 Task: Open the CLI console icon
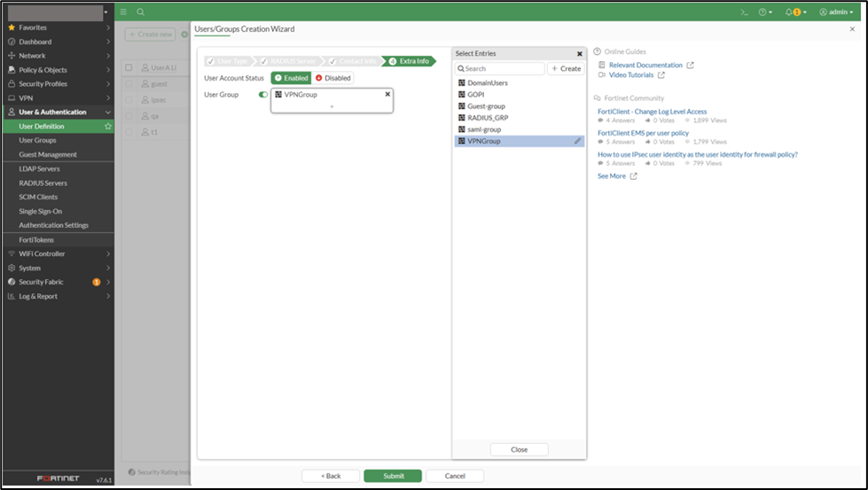[x=744, y=12]
